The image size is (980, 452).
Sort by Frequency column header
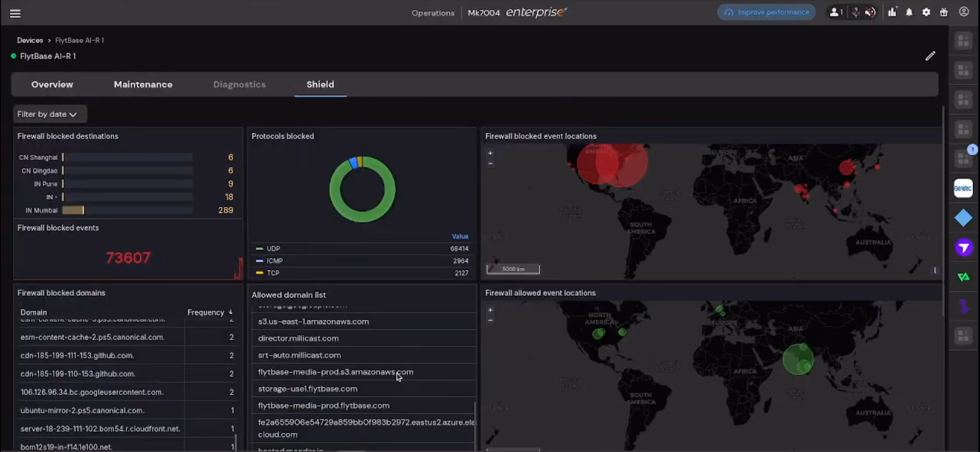(x=209, y=312)
